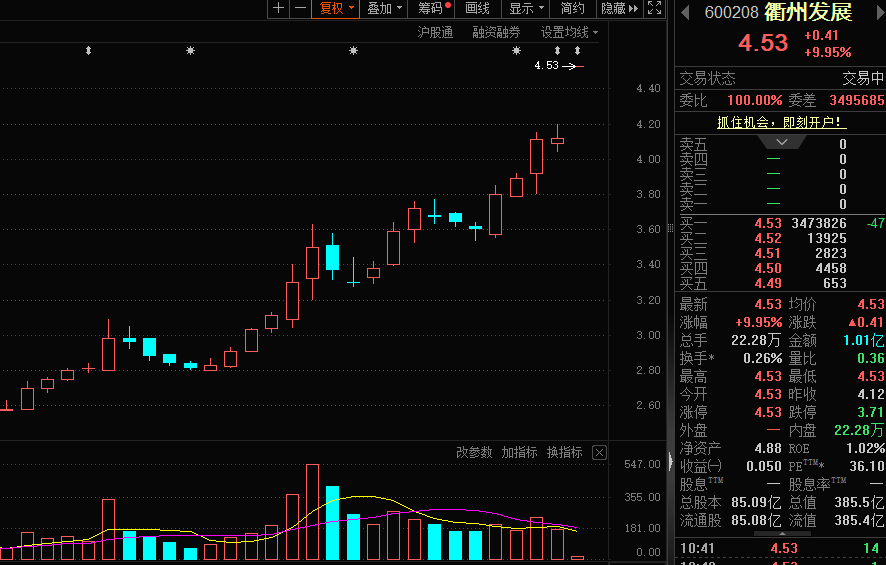886x565 pixels.
Task: Click the latest candlestick near 4.10
Action: (557, 138)
